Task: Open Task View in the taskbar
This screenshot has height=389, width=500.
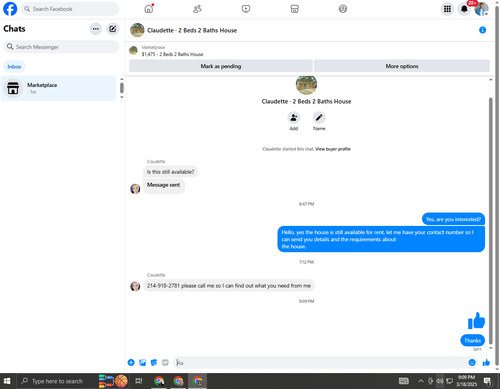Action: (139, 381)
